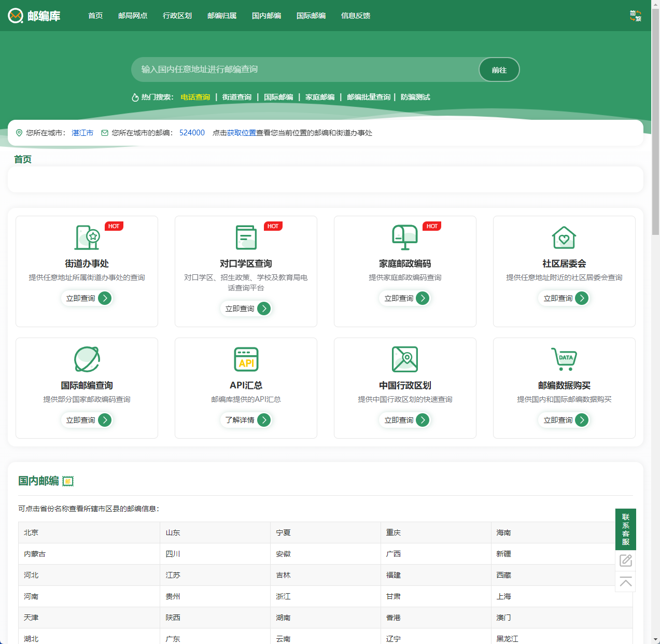Open the 邮局网点 menu item
The width and height of the screenshot is (660, 644).
click(x=133, y=16)
